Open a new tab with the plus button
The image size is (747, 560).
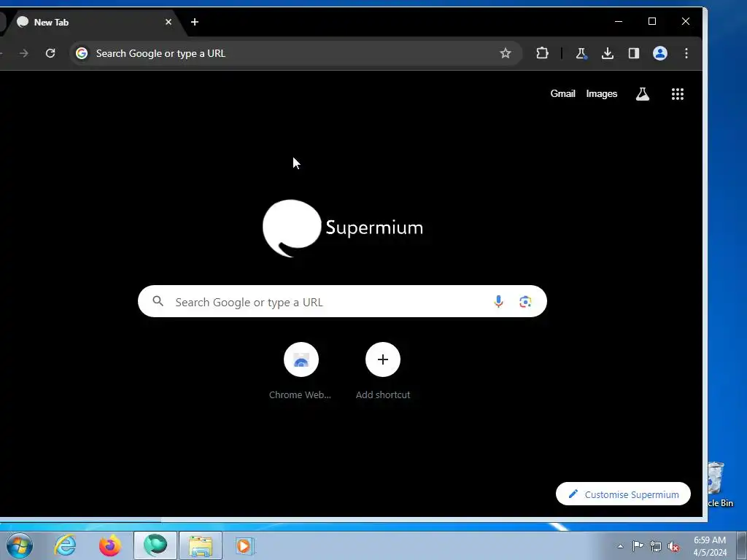194,22
